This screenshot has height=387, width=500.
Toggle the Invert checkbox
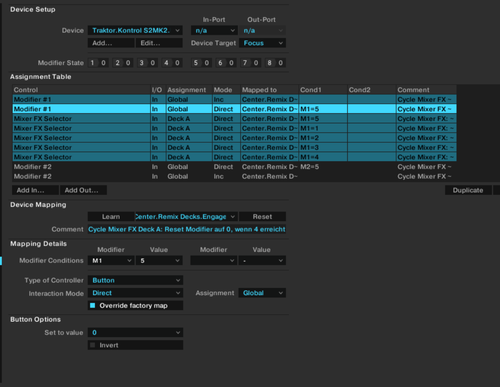tap(93, 345)
